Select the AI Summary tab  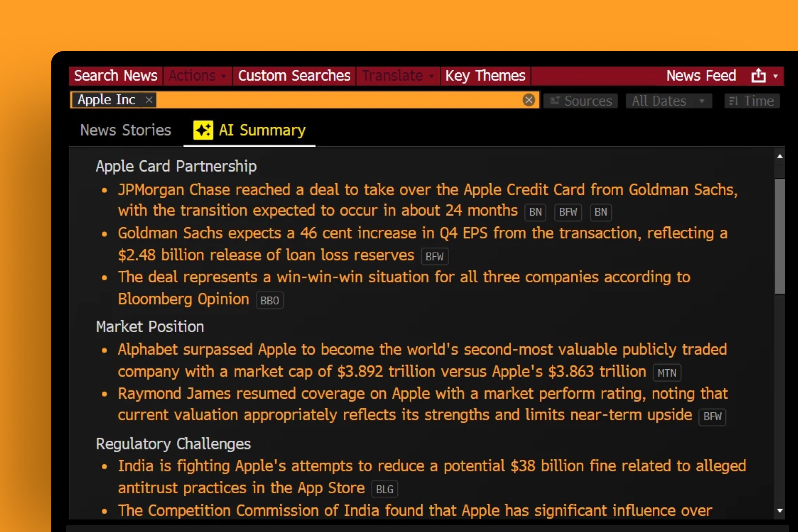pyautogui.click(x=262, y=130)
